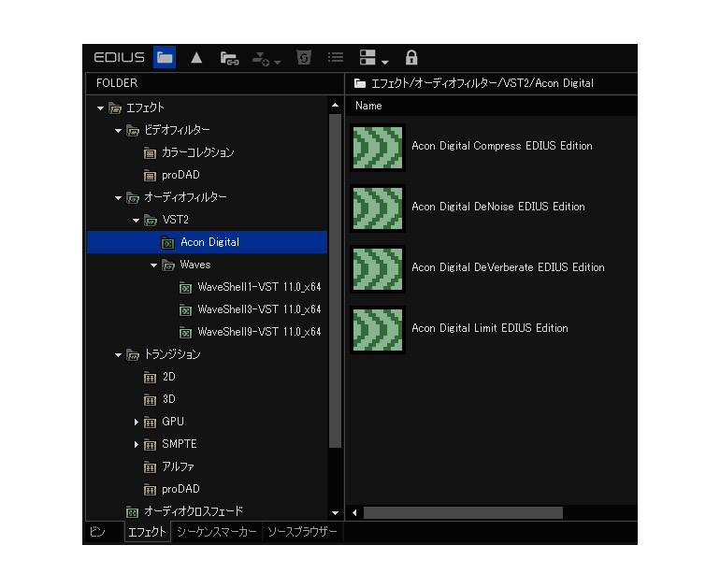Click the folder tree scroll-up arrow

(x=335, y=105)
